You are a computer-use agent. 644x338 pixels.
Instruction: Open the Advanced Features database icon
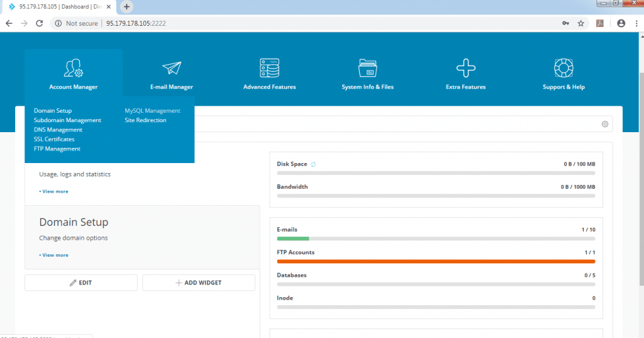pyautogui.click(x=269, y=68)
